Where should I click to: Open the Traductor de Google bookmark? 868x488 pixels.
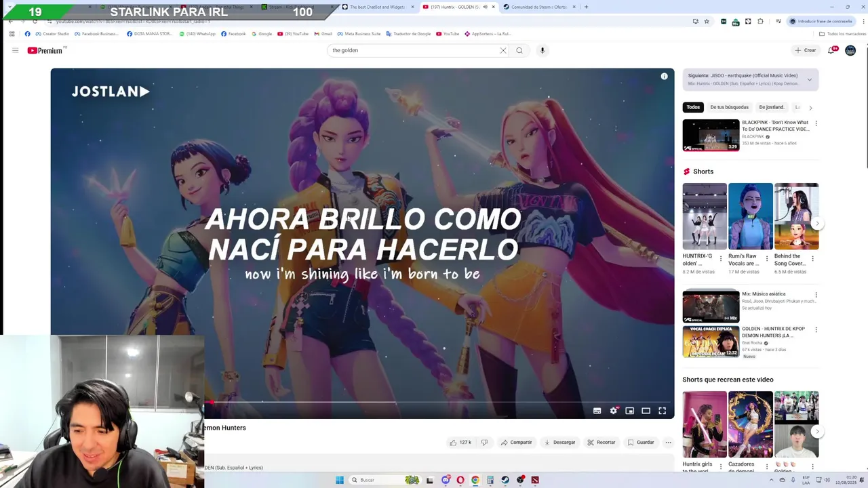[408, 34]
